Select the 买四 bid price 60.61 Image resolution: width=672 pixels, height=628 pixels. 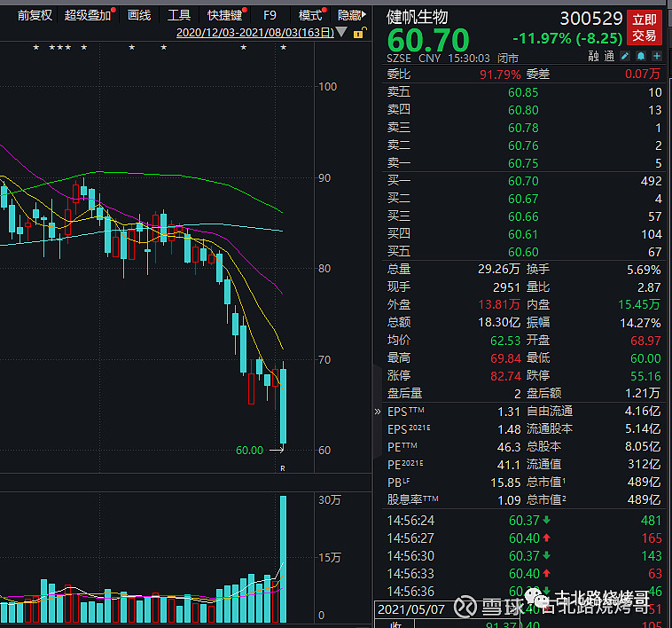pyautogui.click(x=523, y=234)
